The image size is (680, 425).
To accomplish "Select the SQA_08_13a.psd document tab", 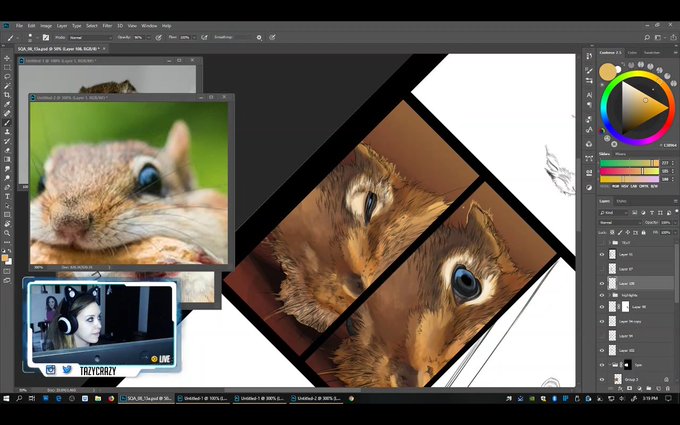I will (59, 49).
